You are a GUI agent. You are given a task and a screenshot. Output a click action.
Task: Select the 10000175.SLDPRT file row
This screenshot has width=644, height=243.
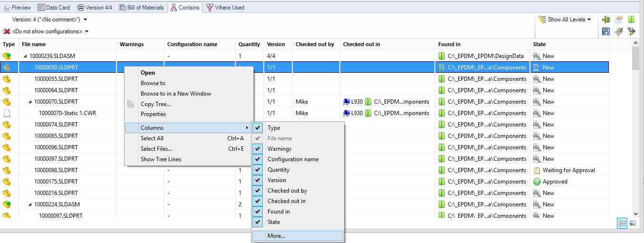pyautogui.click(x=56, y=182)
